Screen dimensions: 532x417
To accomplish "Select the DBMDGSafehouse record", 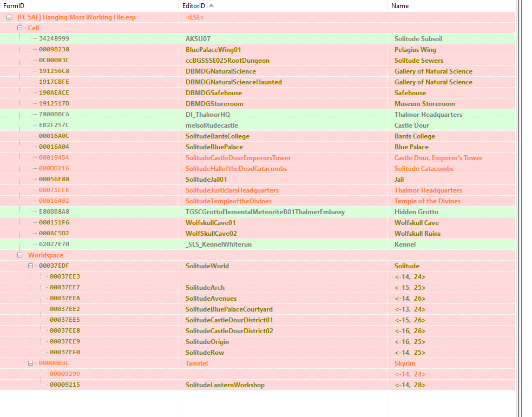I will tap(258, 93).
